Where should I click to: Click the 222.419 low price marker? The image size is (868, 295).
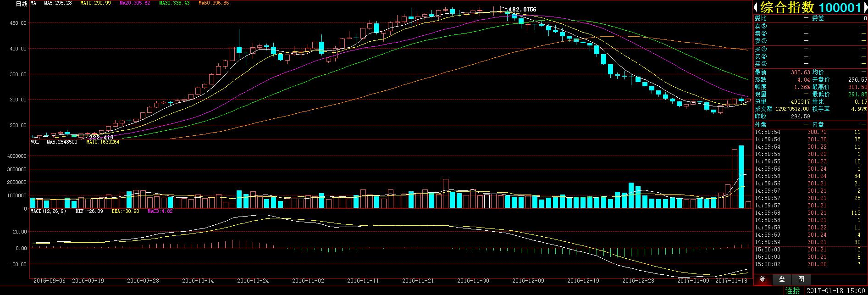[x=101, y=137]
